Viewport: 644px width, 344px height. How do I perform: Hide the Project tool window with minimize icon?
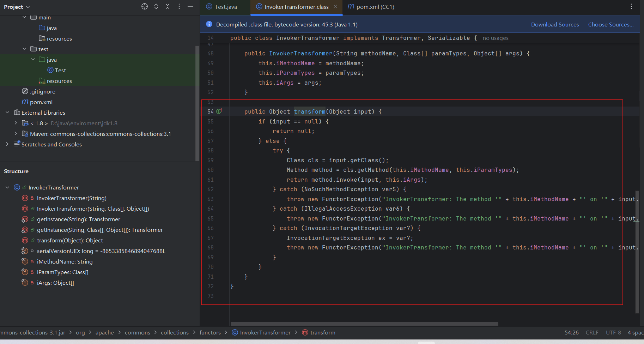(x=190, y=6)
